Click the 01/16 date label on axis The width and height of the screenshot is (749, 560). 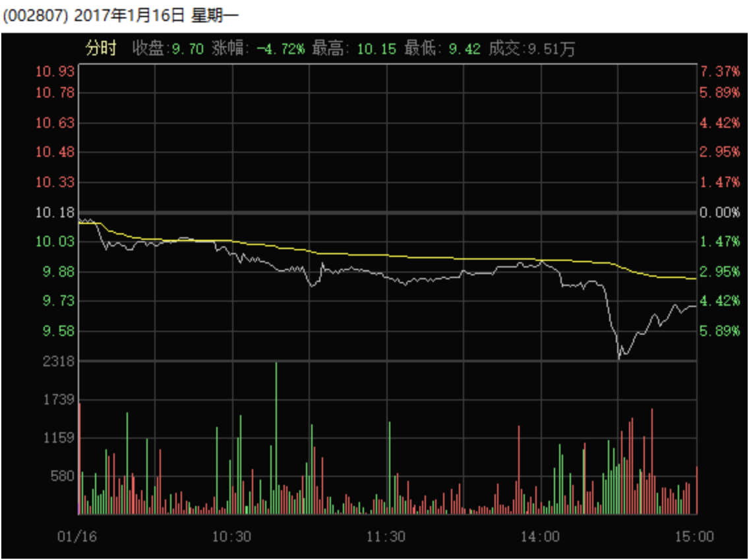(x=78, y=537)
